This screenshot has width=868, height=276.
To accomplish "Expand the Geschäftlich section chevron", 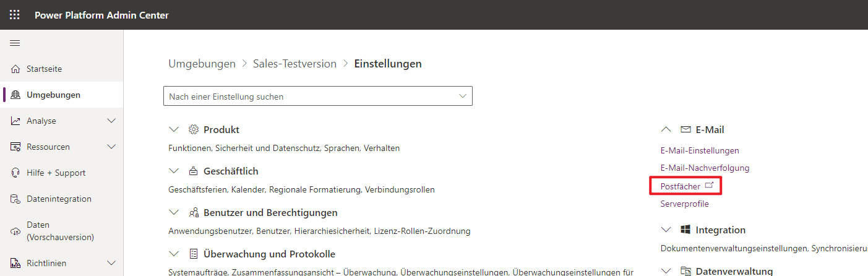I will [174, 171].
